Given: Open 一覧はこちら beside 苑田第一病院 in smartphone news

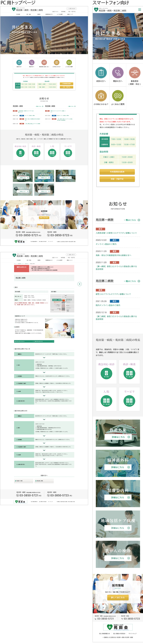Looking at the screenshot, I should 132,220.
